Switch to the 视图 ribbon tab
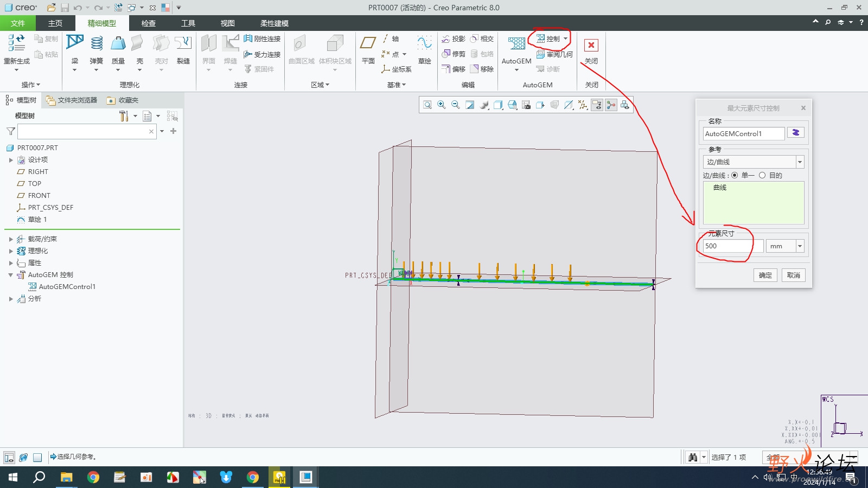Viewport: 868px width, 488px height. point(228,23)
